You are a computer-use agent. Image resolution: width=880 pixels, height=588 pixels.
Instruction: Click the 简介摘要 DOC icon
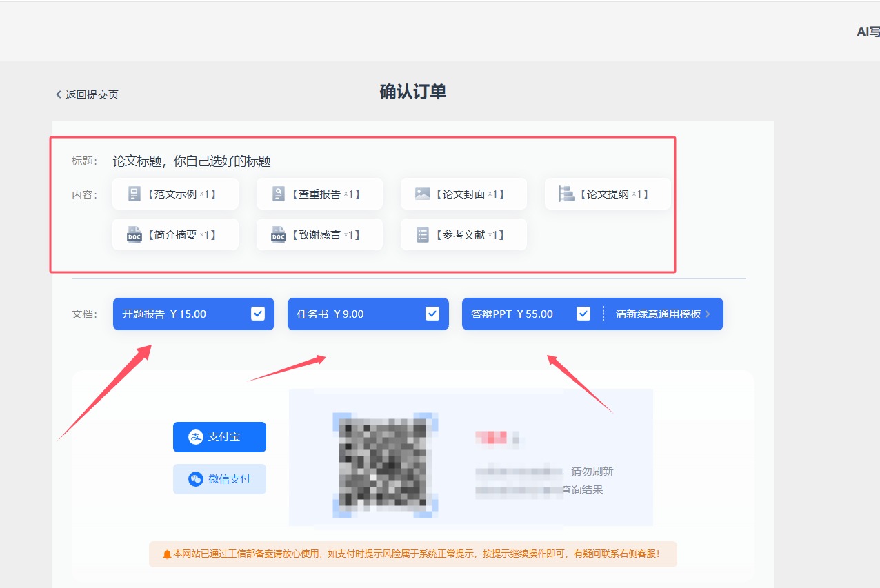pos(134,235)
